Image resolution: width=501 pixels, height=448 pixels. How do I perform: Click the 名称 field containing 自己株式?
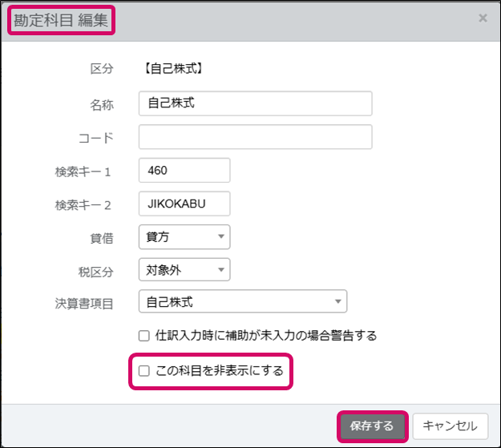pos(255,103)
